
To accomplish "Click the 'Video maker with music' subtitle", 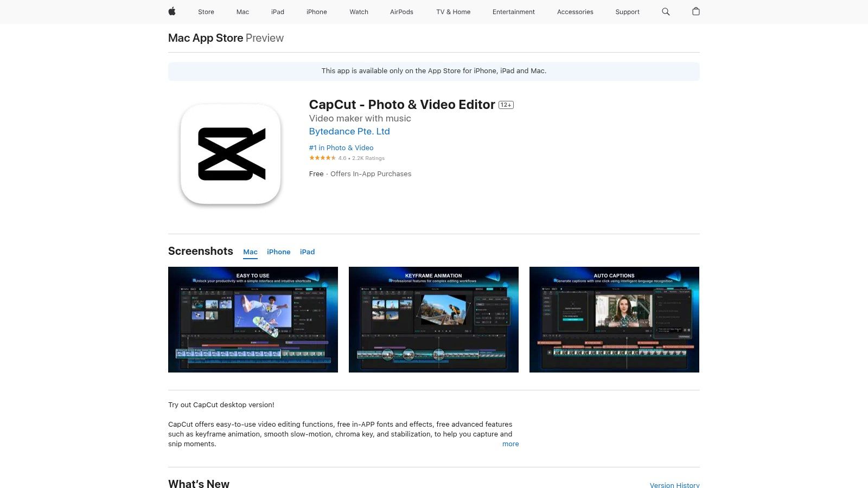I will [360, 118].
